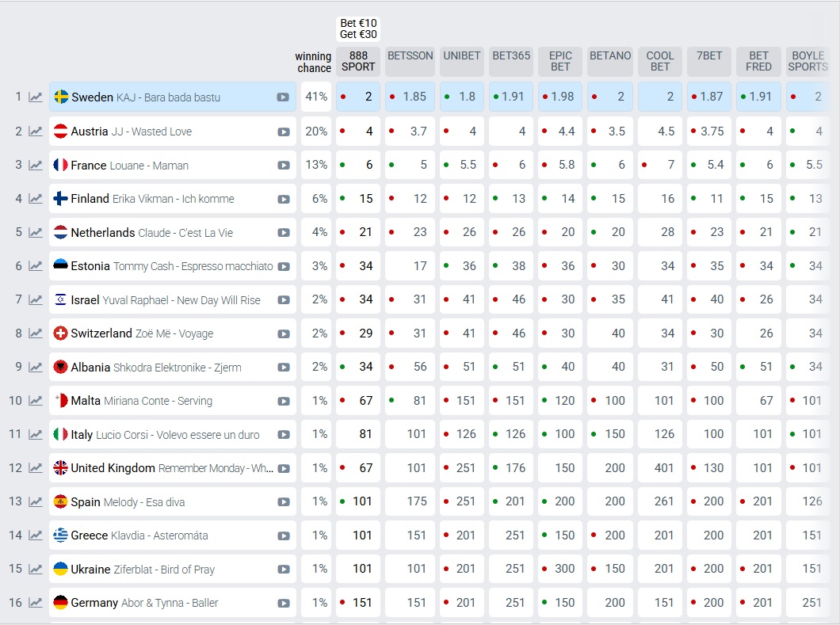Select the BET365 bookmaker header
The height and width of the screenshot is (625, 840).
coord(511,55)
